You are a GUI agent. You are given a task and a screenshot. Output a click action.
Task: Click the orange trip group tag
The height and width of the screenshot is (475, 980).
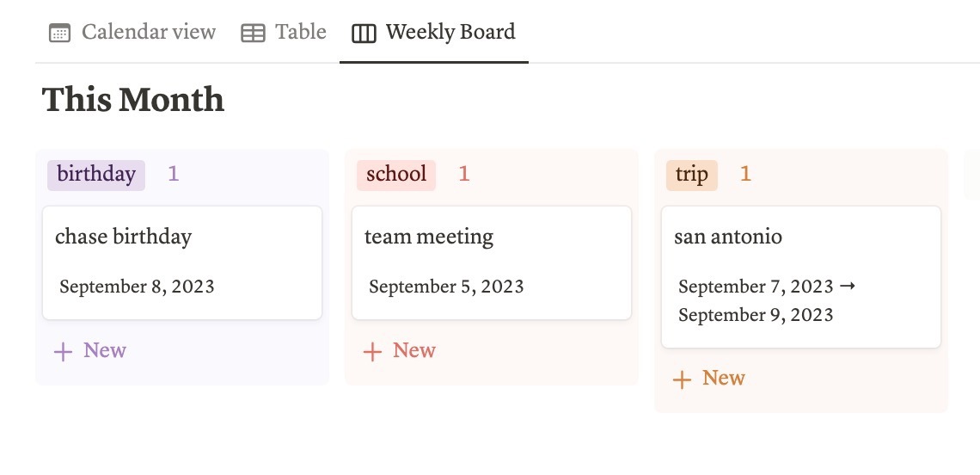click(692, 175)
